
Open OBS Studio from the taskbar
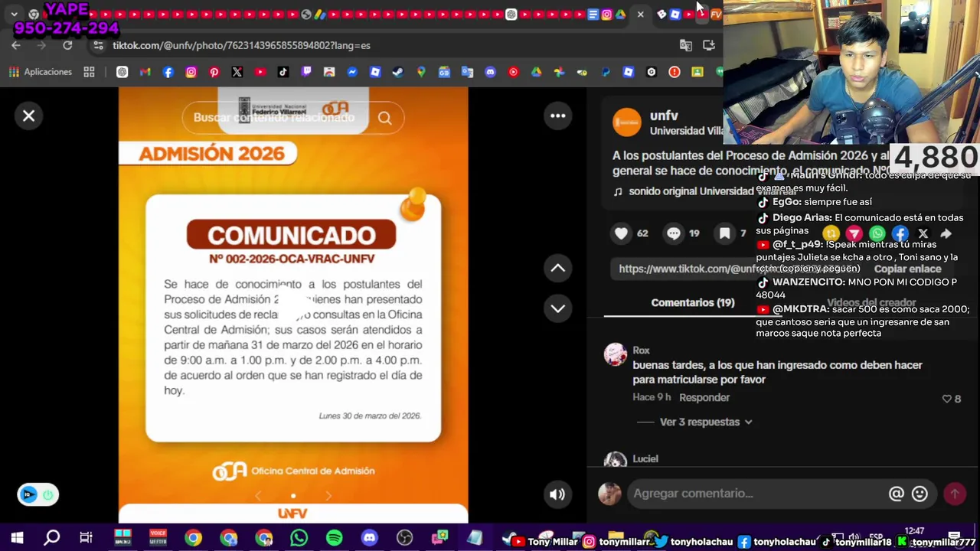404,538
